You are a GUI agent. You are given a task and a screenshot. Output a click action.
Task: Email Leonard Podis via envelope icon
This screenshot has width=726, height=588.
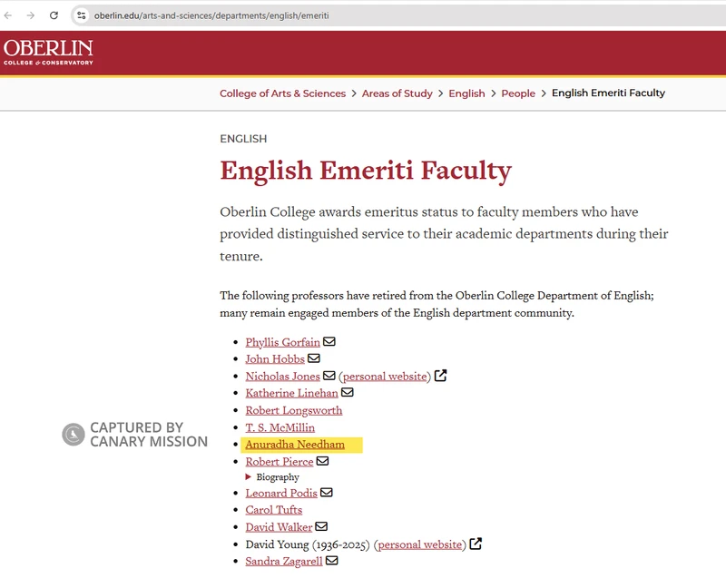327,493
